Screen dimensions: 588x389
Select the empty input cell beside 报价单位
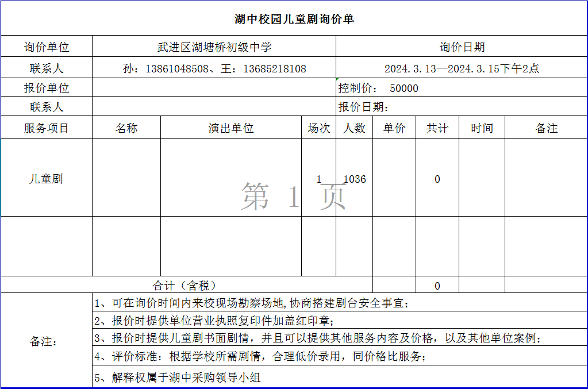coord(214,87)
